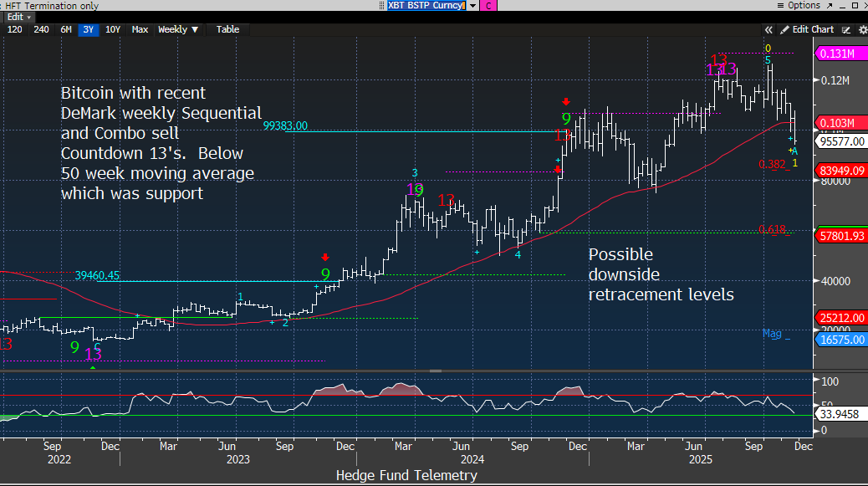Click the magenta C button next to the ticker
The image size is (868, 486).
pyautogui.click(x=488, y=6)
